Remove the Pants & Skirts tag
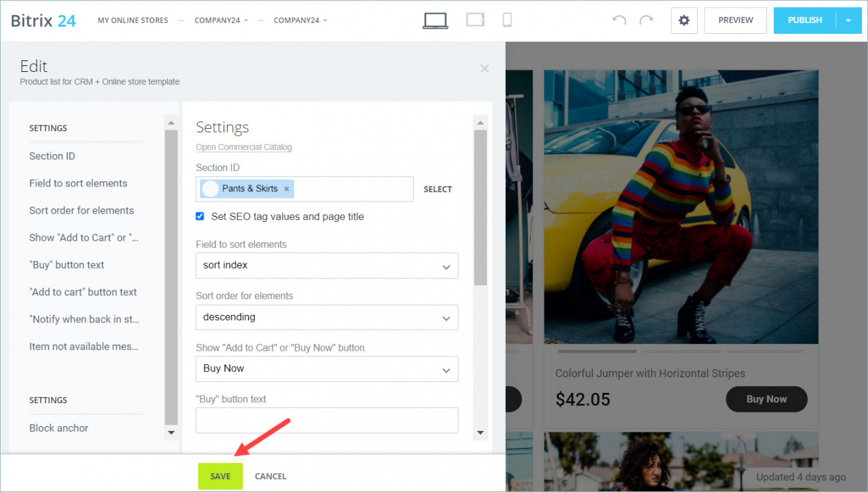Viewport: 868px width, 492px height. tap(286, 189)
